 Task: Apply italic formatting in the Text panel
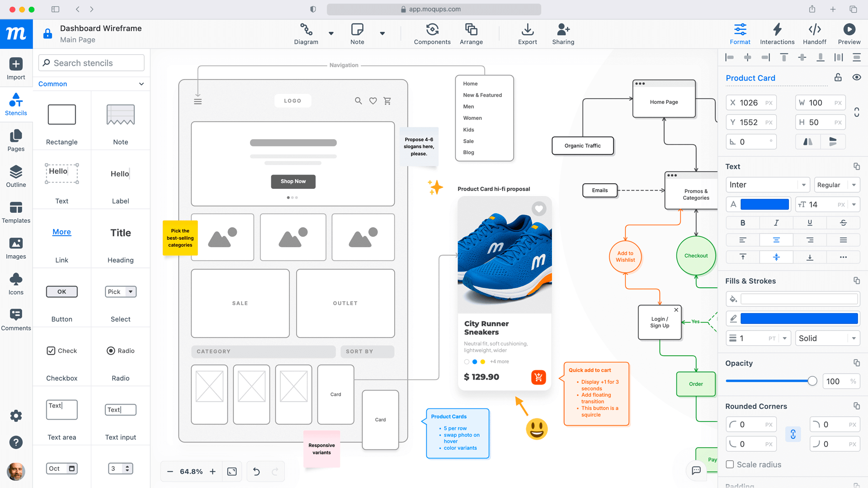pyautogui.click(x=776, y=222)
